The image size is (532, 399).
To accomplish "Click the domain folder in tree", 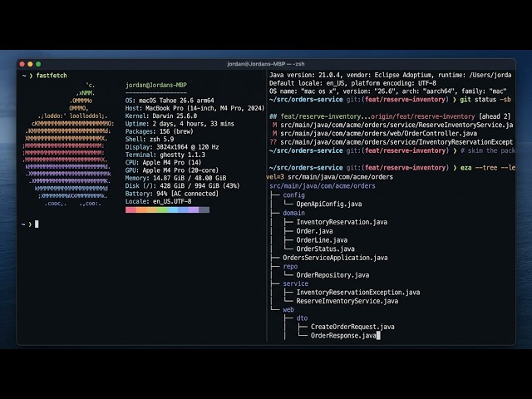I will click(293, 213).
